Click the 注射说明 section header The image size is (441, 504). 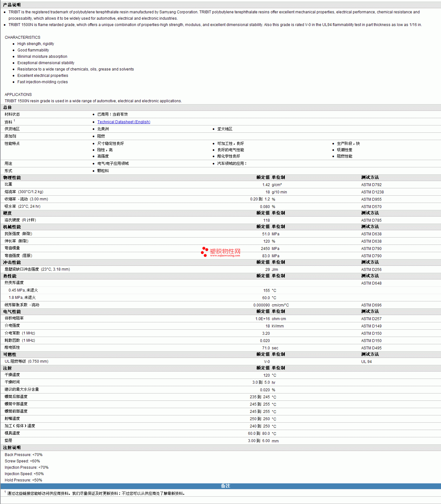[12, 448]
